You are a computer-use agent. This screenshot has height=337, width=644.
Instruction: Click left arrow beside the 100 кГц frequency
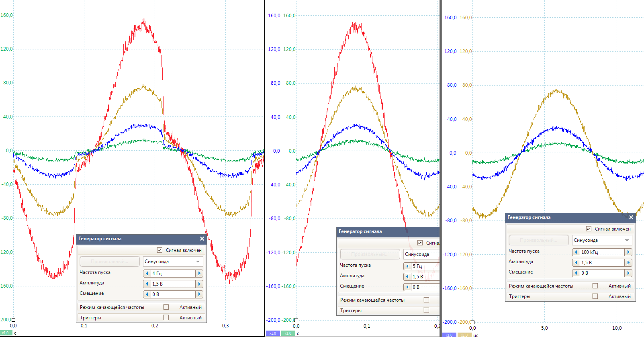(576, 252)
